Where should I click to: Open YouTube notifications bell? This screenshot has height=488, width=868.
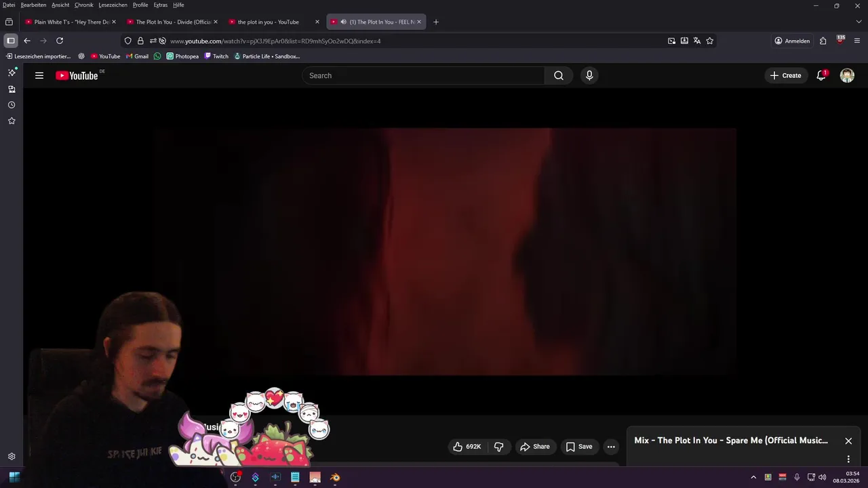tap(821, 75)
